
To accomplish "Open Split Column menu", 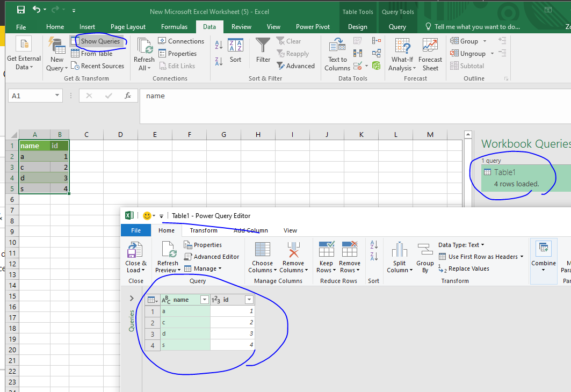I will [400, 257].
